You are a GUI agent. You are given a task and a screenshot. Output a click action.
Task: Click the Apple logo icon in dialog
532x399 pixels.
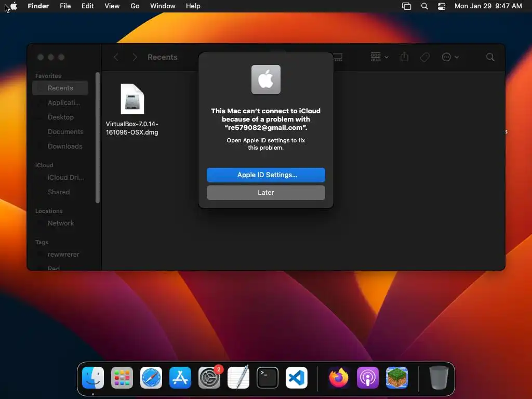click(x=265, y=79)
